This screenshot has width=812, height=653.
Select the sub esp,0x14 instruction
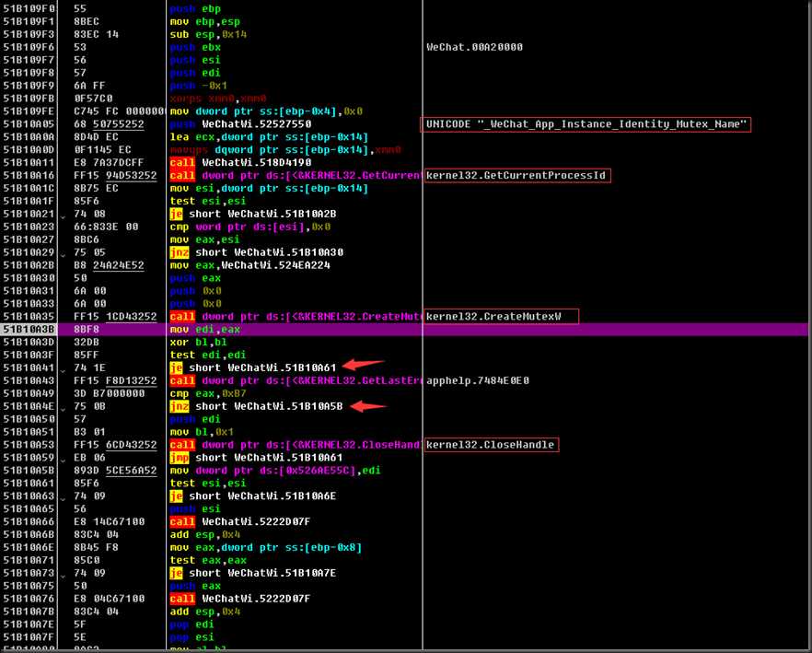coord(208,34)
